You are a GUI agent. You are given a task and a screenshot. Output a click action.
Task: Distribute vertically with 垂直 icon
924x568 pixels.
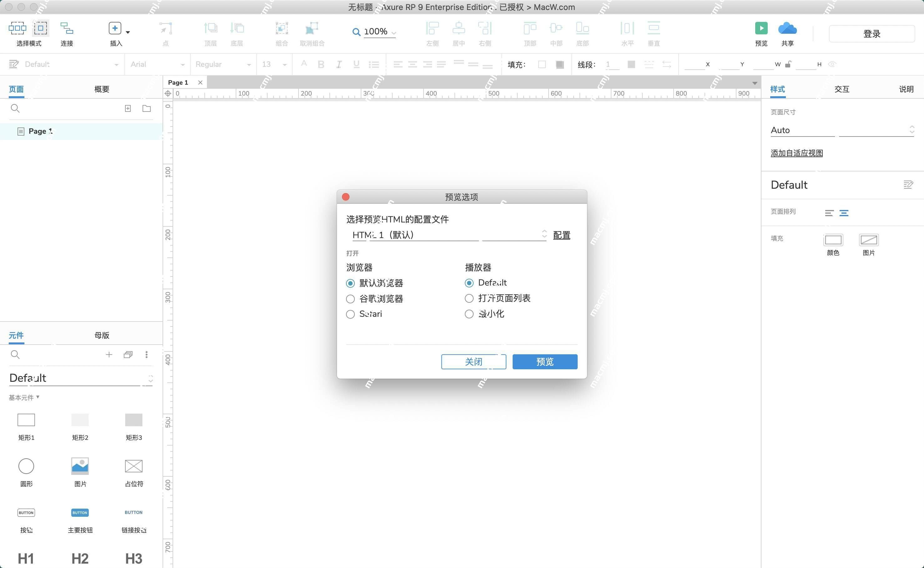[654, 28]
